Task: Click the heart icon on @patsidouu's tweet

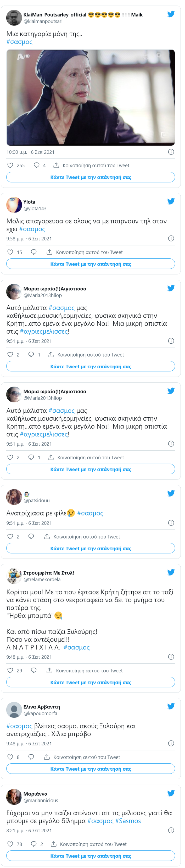Action: (x=10, y=536)
